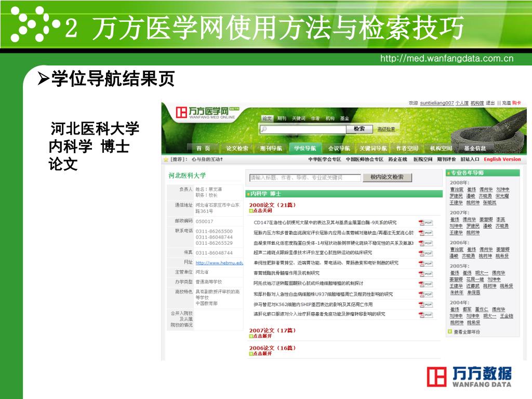Open 学位导航 in the navigation bar
This screenshot has width=532, height=399.
tap(305, 148)
